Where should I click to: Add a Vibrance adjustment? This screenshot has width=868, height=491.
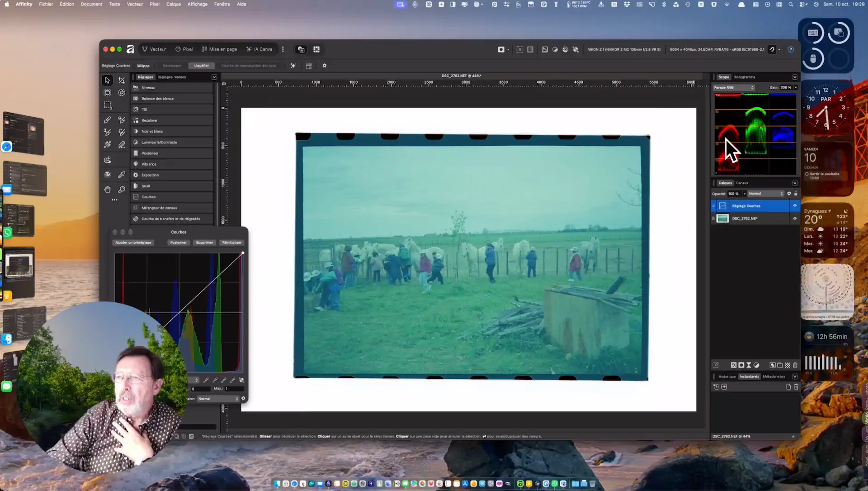point(172,164)
